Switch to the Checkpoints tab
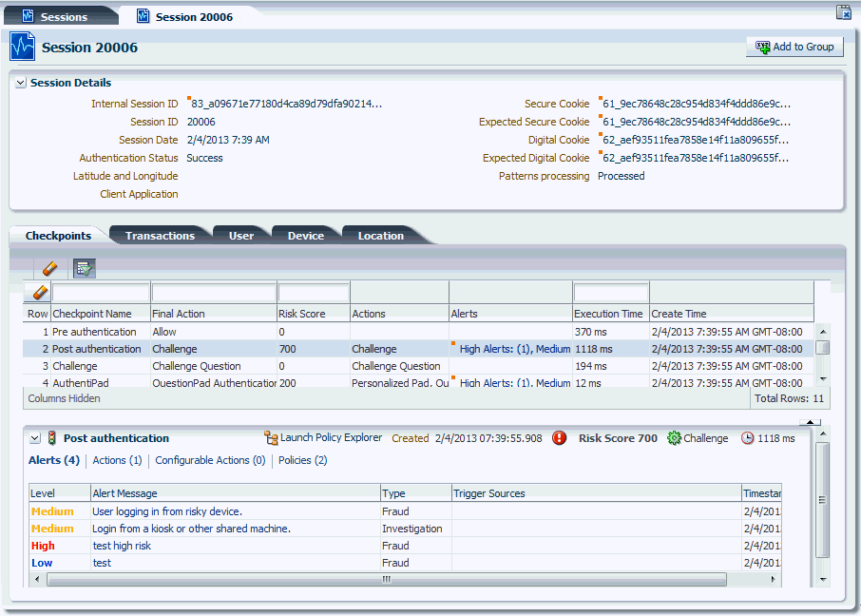The width and height of the screenshot is (861, 616). point(58,236)
